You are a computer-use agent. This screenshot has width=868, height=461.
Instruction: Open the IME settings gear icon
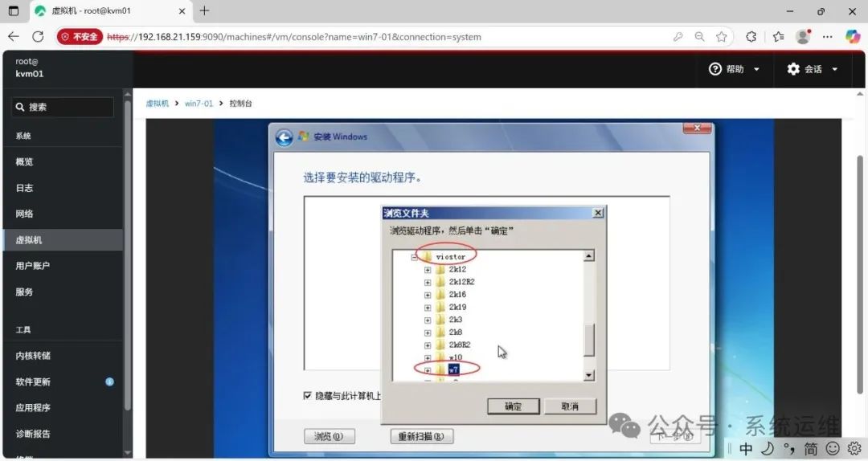(854, 448)
